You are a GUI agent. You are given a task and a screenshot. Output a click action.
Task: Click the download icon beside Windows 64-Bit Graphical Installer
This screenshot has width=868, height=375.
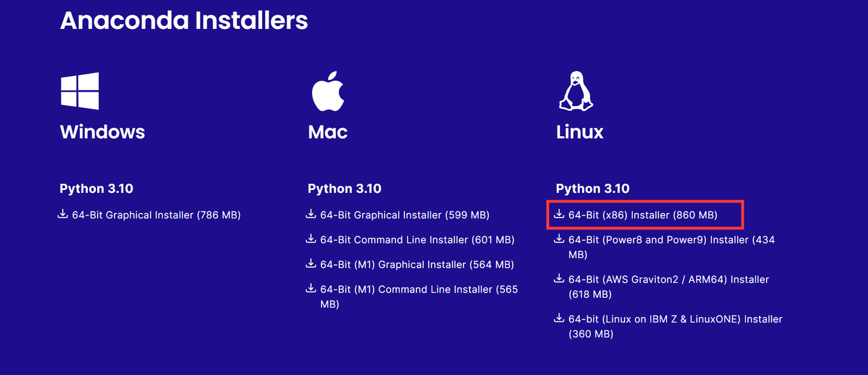tap(62, 215)
